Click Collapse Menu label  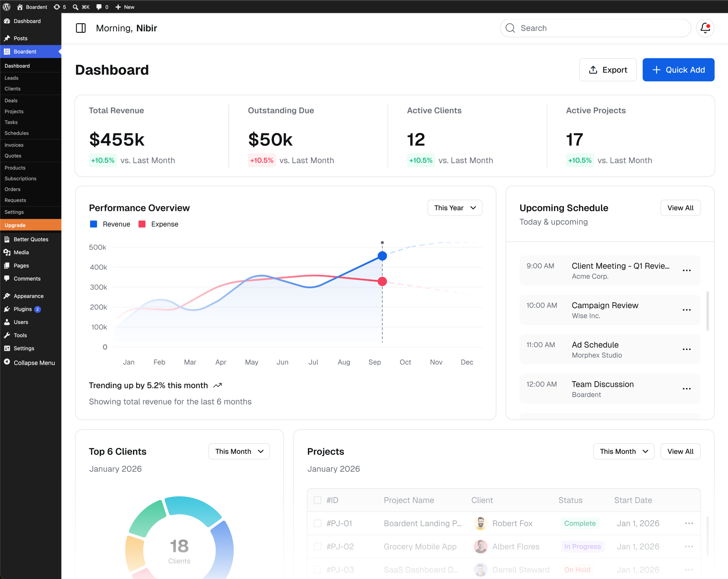(34, 363)
